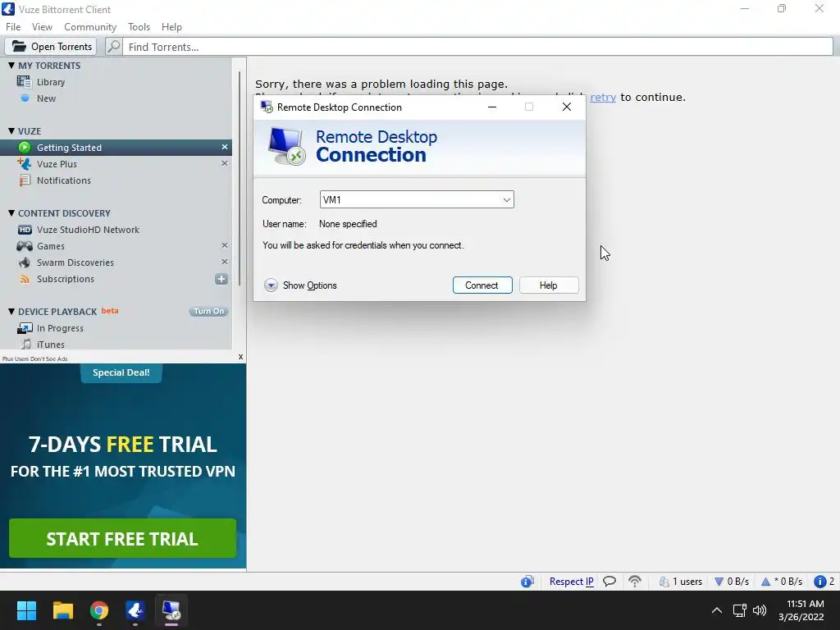Image resolution: width=840 pixels, height=630 pixels.
Task: Open the Swarm Discoveries icon
Action: pos(25,262)
